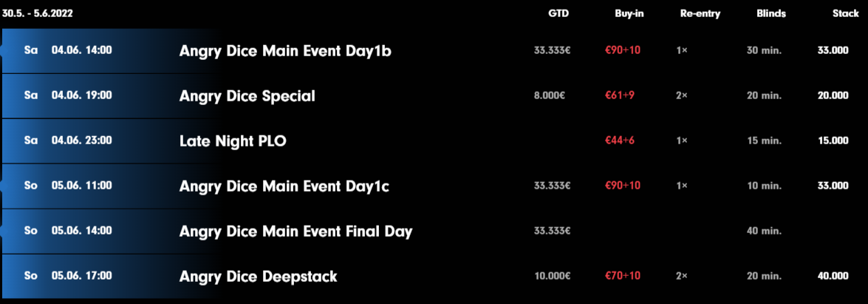The width and height of the screenshot is (868, 304).
Task: Select So 05.06. 17:00 date cell
Action: click(68, 276)
